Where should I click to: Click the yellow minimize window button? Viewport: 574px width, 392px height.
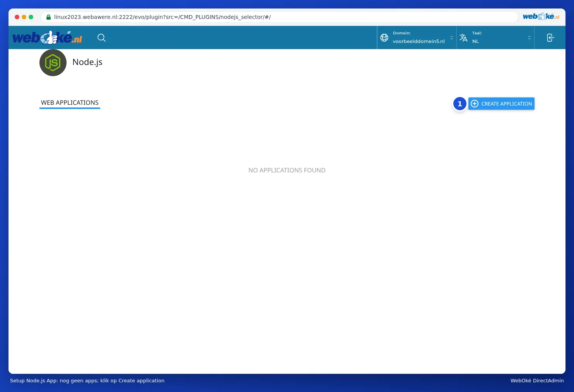24,17
